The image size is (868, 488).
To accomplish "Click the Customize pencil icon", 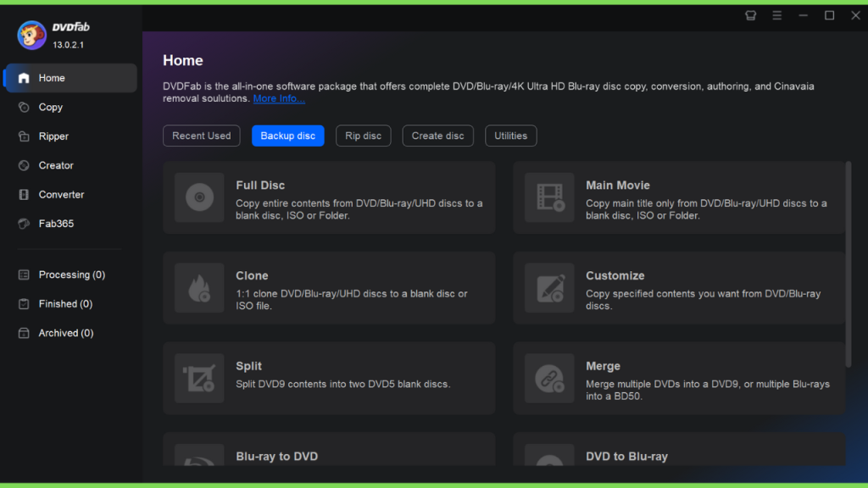I will 549,288.
